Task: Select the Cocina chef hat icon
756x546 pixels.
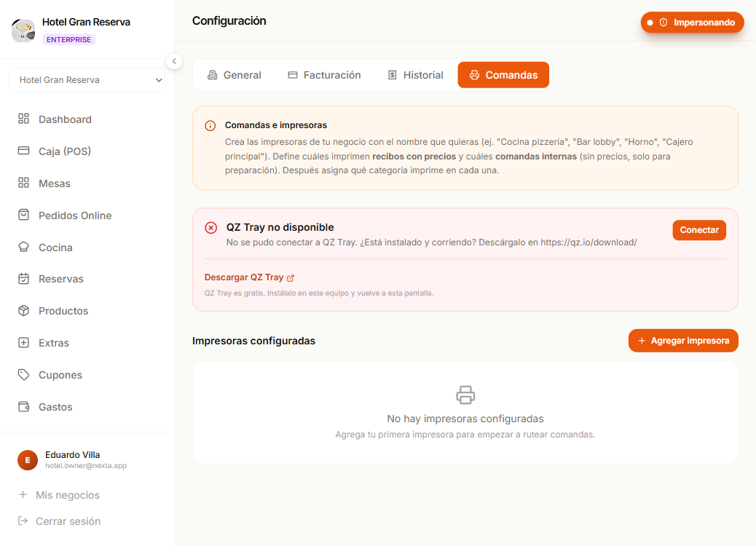Action: [23, 247]
